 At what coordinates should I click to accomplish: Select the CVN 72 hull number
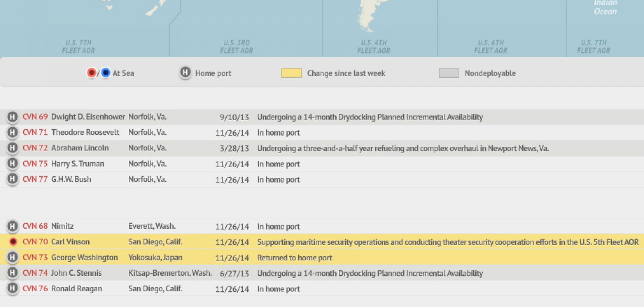point(35,148)
